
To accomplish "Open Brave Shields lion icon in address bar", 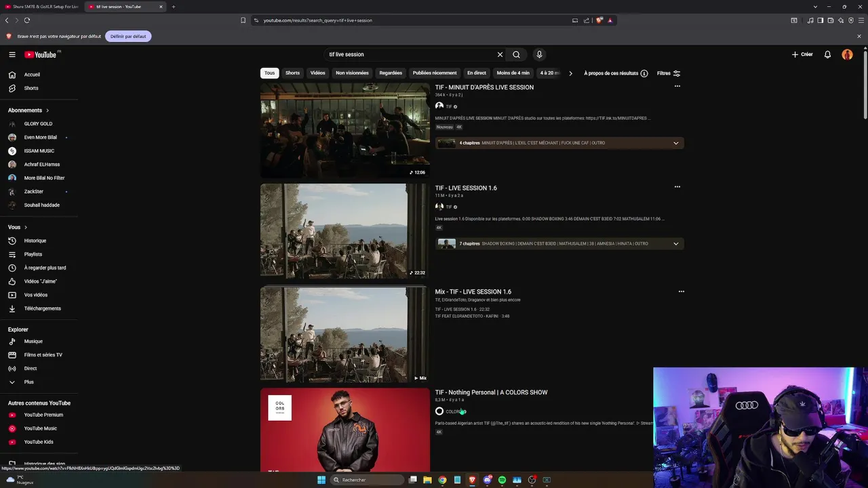I will coord(599,20).
